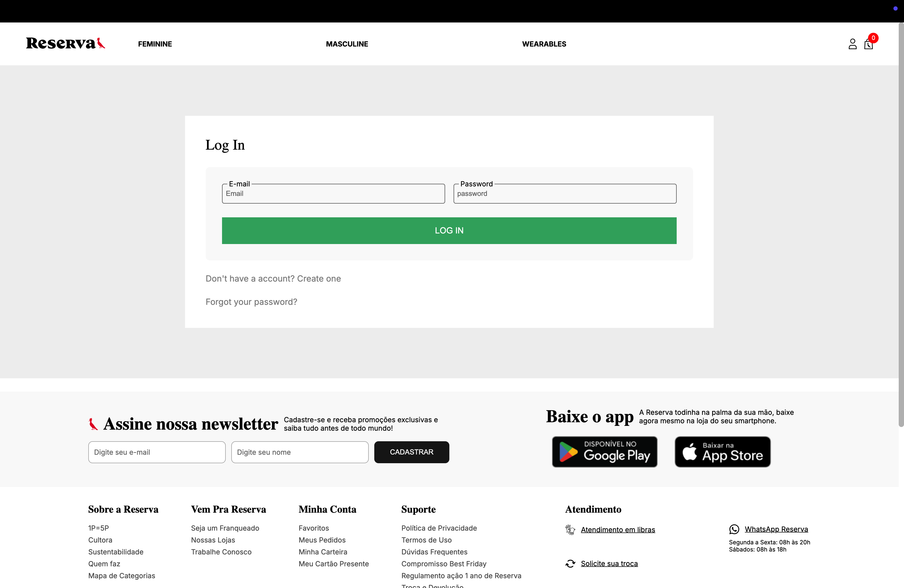Click the Digite seu e-mail newsletter field
Image resolution: width=904 pixels, height=588 pixels.
click(x=156, y=452)
